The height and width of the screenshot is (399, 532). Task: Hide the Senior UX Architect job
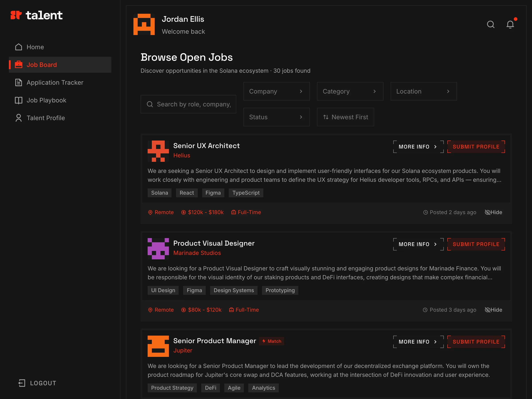click(x=493, y=212)
